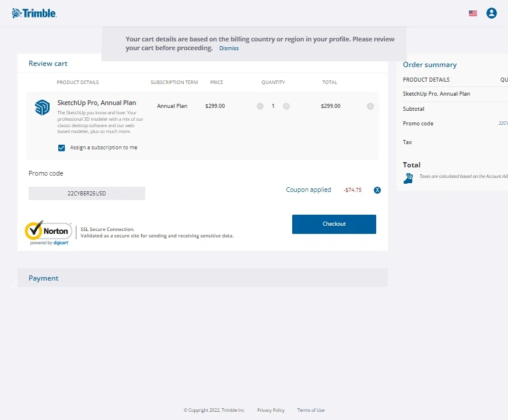Decrease quantity with the minus button
This screenshot has width=508, height=420.
(260, 106)
